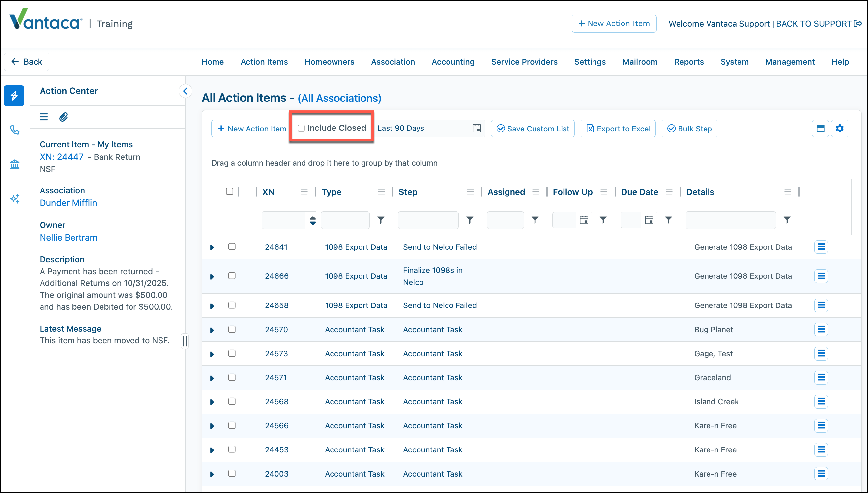Open the calendar icon in Last 90 Days field
Viewport: 868px width, 493px height.
(476, 128)
